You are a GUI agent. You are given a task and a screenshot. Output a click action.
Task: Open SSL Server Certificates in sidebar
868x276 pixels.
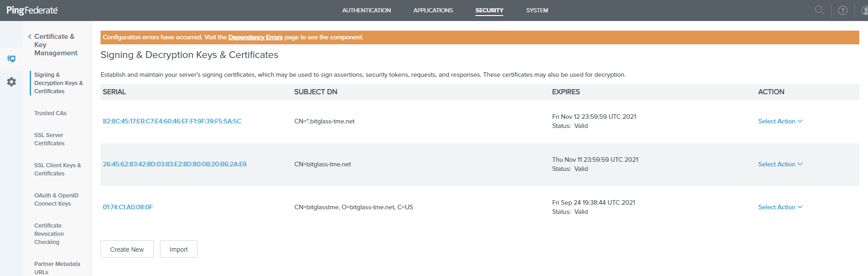click(x=49, y=139)
